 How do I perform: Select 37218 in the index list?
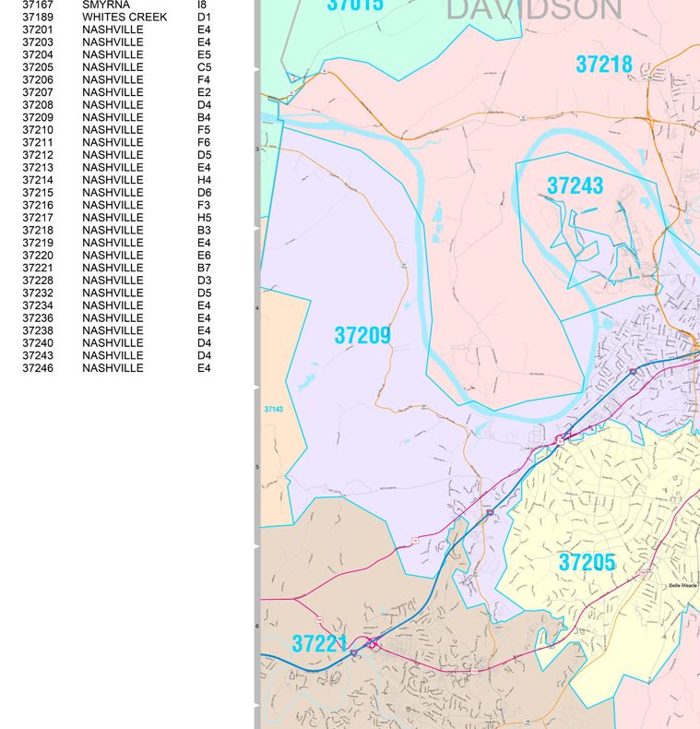(x=38, y=231)
